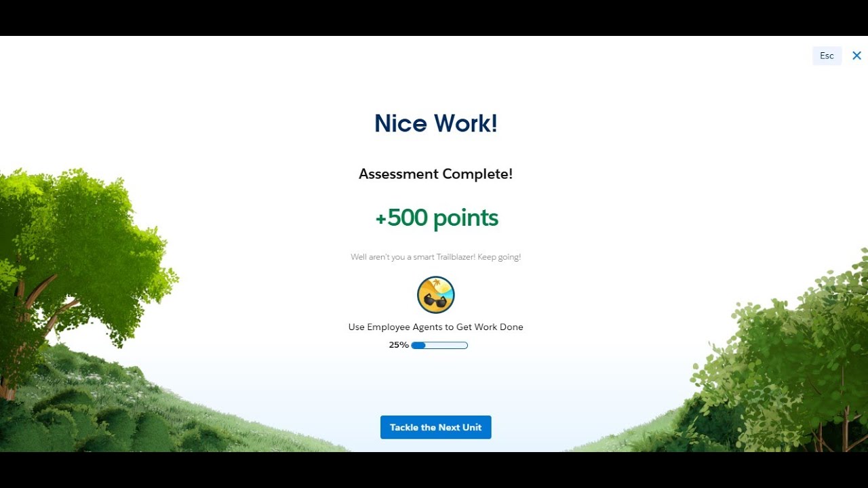Click the Nice Work! heading
Viewport: 868px width, 488px height.
[436, 123]
